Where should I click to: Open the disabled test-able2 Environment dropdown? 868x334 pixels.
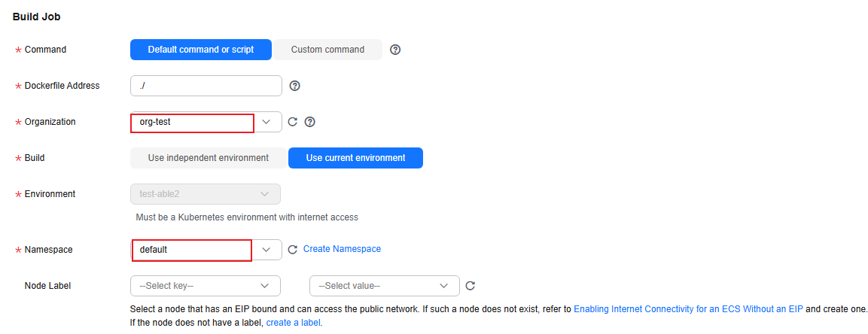click(206, 194)
